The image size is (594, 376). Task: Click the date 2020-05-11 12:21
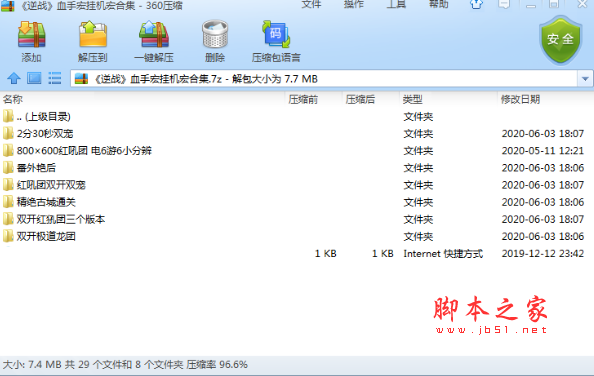click(542, 151)
